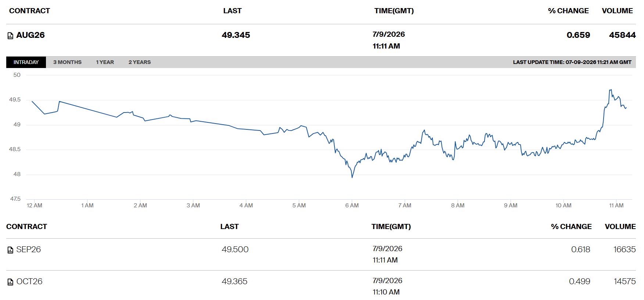Viewport: 644px width, 300px height.
Task: Click the chart icon beside OCT26
Action: [10, 282]
